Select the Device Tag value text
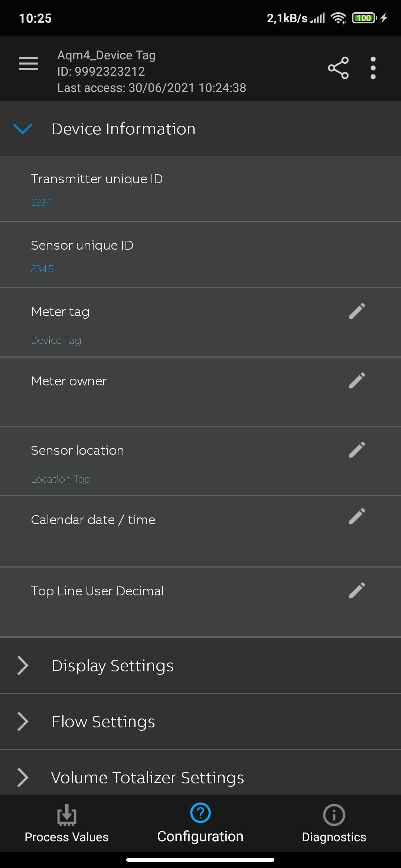Image resolution: width=401 pixels, height=868 pixels. click(x=56, y=341)
